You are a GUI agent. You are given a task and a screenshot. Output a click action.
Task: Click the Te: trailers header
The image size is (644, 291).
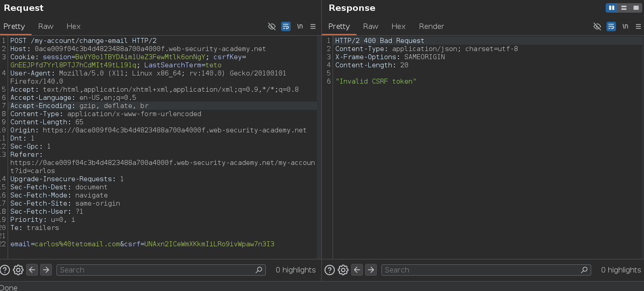tap(35, 228)
